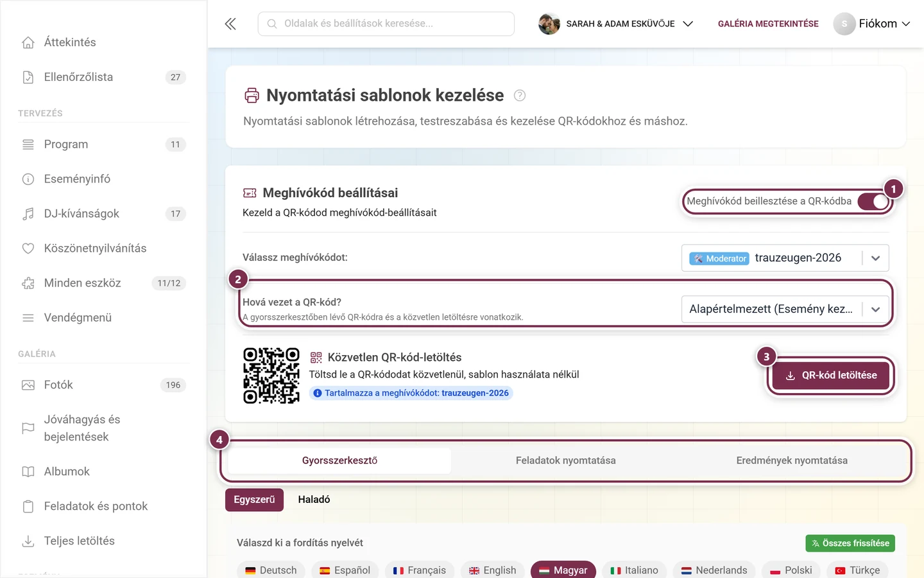Switch to the Eredmények nyomtatása tab
This screenshot has height=578, width=924.
pyautogui.click(x=792, y=460)
